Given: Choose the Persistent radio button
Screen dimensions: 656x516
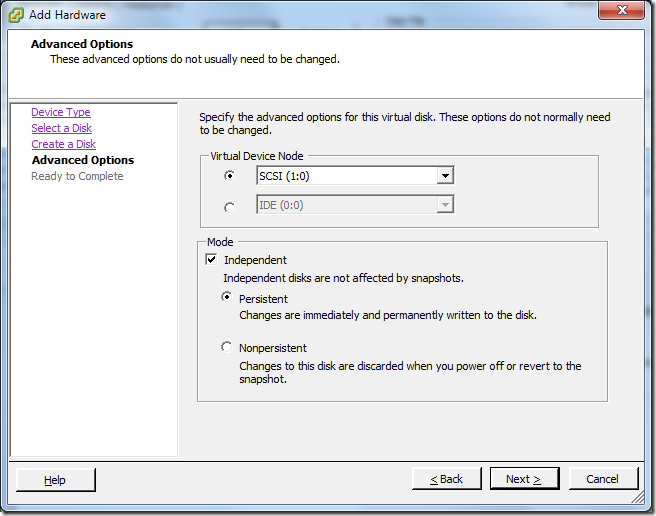Looking at the screenshot, I should (226, 297).
